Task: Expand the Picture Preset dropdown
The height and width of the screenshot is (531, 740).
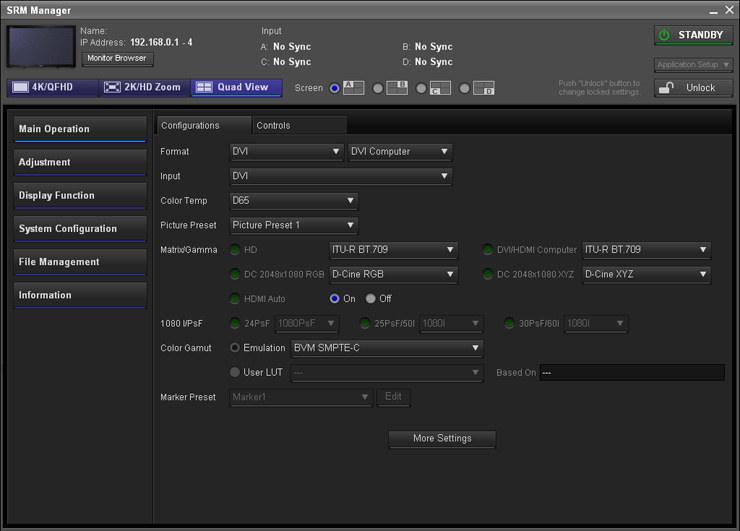Action: [x=293, y=225]
